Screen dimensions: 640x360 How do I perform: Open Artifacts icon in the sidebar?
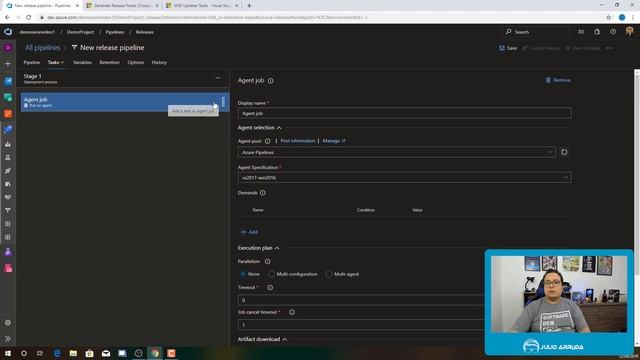coord(8,268)
